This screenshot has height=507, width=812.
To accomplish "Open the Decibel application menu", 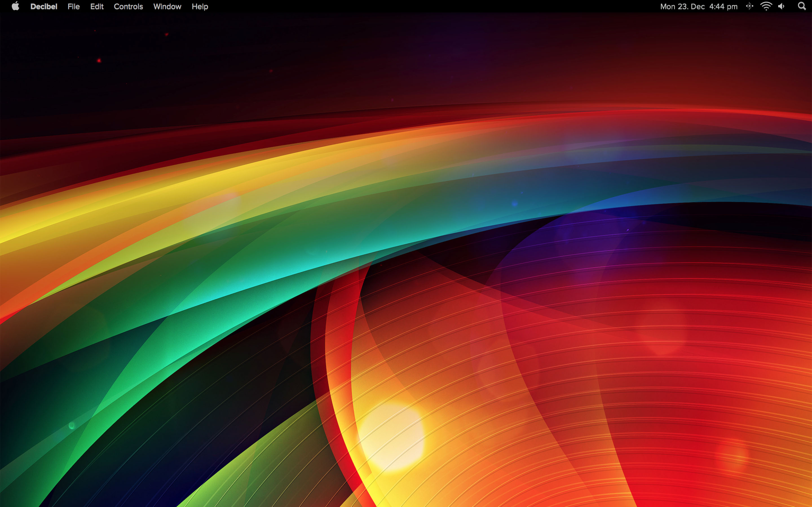I will pos(44,6).
